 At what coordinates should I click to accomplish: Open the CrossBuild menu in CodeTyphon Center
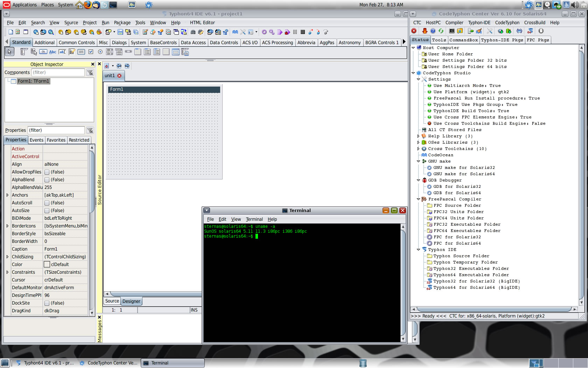click(534, 23)
